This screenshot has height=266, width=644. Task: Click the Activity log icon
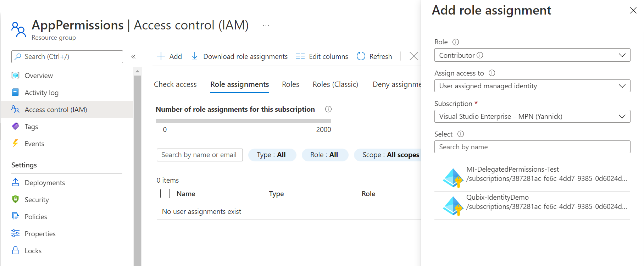15,92
